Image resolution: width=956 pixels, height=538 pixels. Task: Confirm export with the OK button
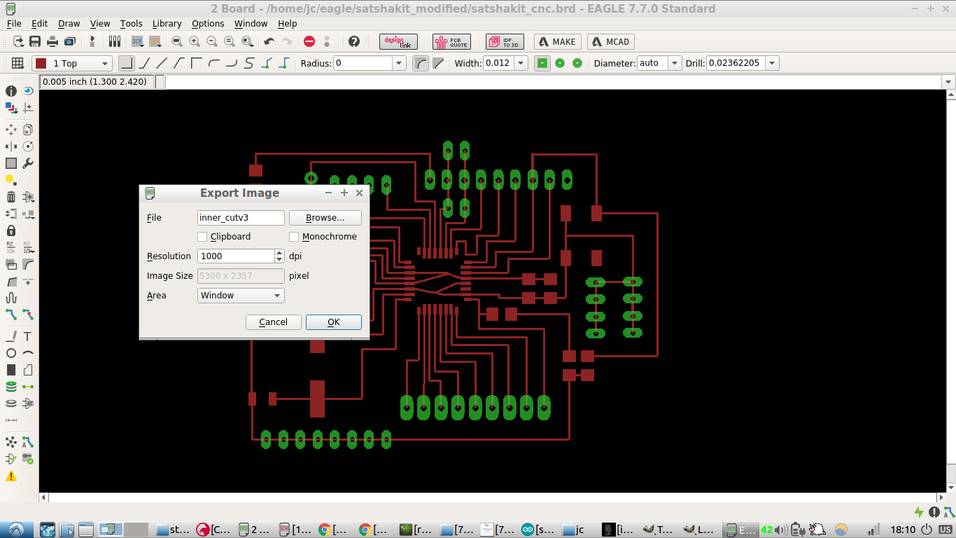(334, 322)
